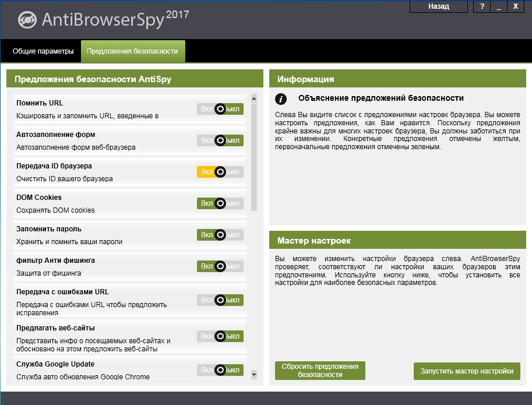This screenshot has height=405, width=532.
Task: Click the AntiBrowserSpy eye logo icon
Action: pos(27,20)
